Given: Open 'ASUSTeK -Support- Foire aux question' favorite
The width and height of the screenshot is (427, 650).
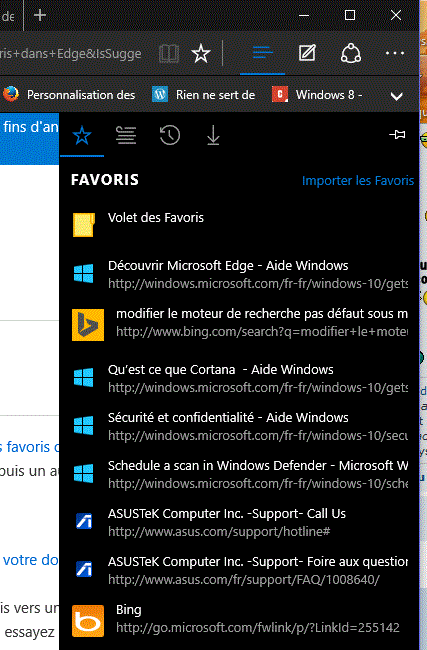Looking at the screenshot, I should coord(239,570).
